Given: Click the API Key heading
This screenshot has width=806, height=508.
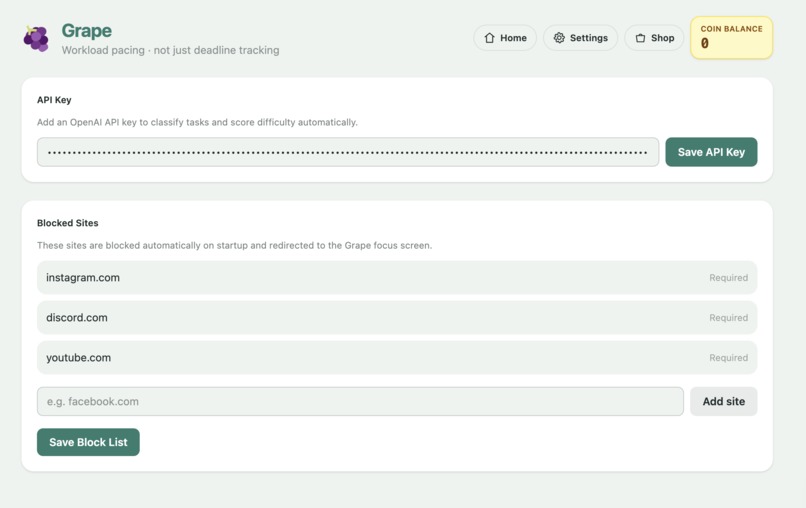Looking at the screenshot, I should coord(54,100).
